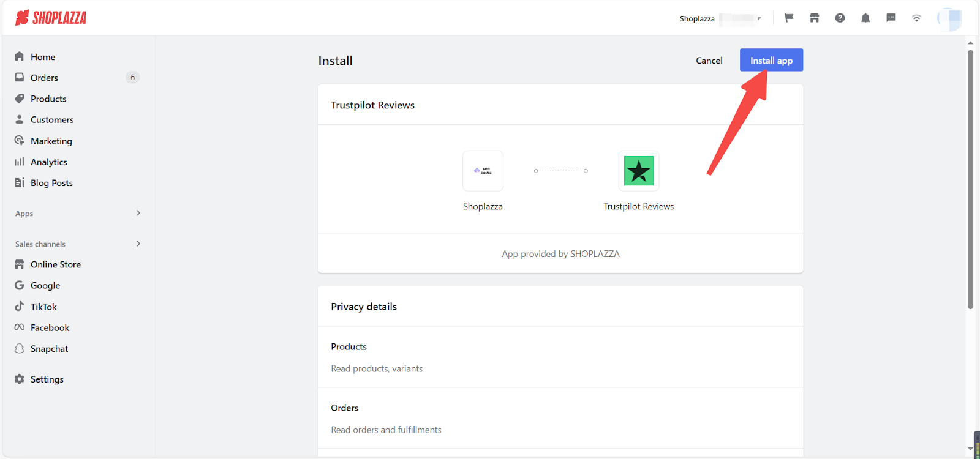Image resolution: width=980 pixels, height=459 pixels.
Task: Click the 'Install' page title
Action: coord(335,61)
